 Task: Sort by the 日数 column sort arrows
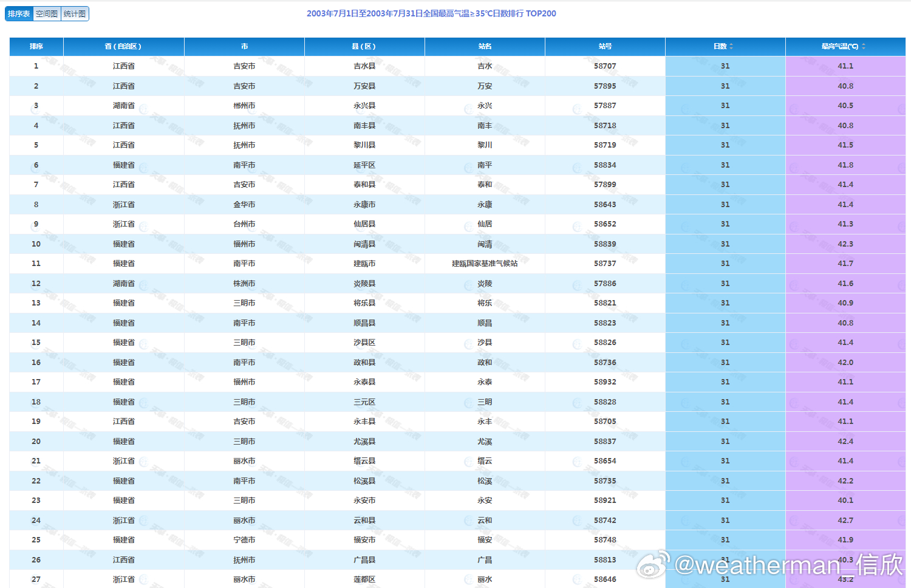coord(731,46)
